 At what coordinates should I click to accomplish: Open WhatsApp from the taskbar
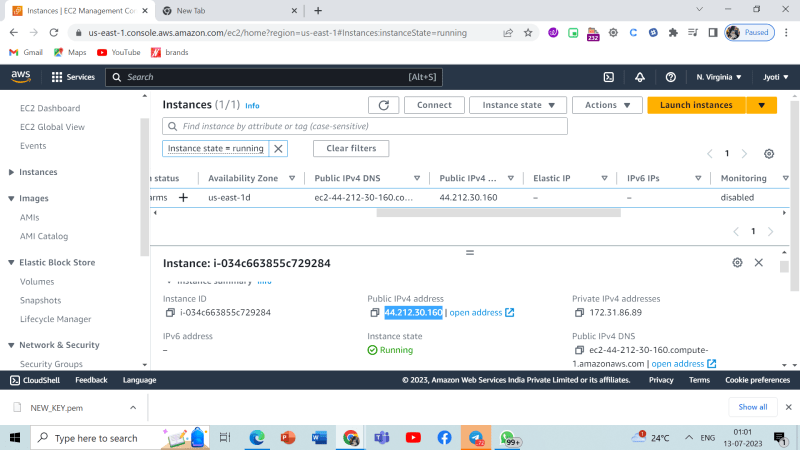pos(509,438)
